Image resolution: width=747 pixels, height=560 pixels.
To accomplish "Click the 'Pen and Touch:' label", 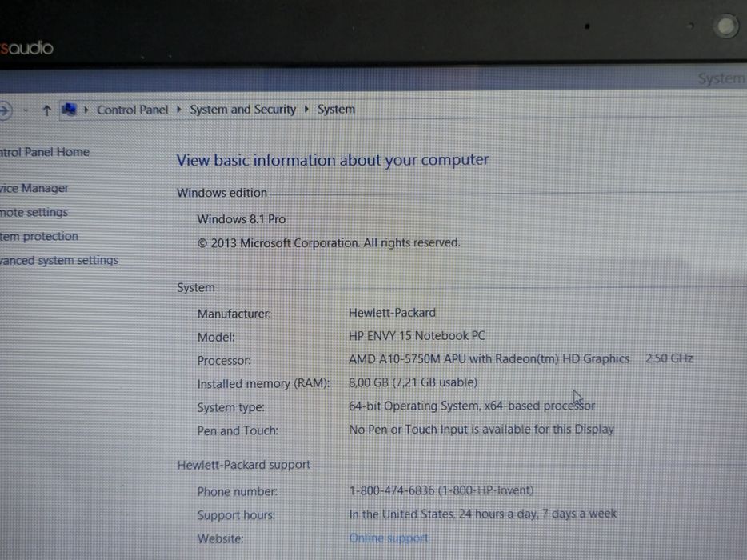I will point(238,430).
